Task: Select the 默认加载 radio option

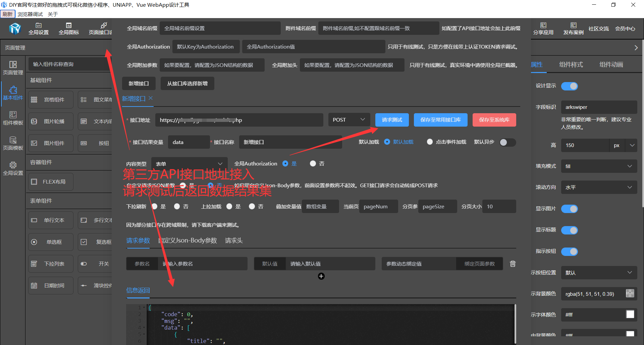Action: tap(387, 142)
